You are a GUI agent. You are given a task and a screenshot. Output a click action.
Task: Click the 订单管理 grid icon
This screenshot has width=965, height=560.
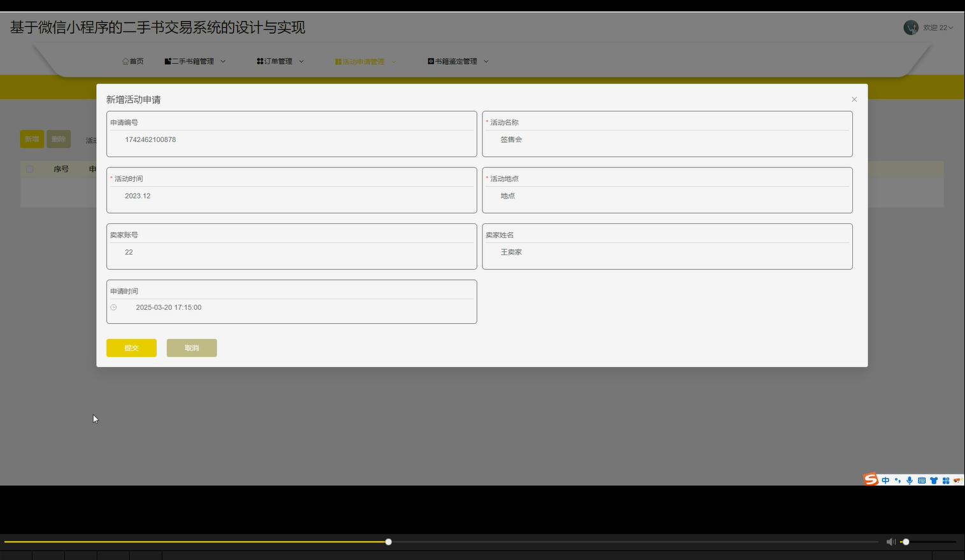tap(260, 60)
